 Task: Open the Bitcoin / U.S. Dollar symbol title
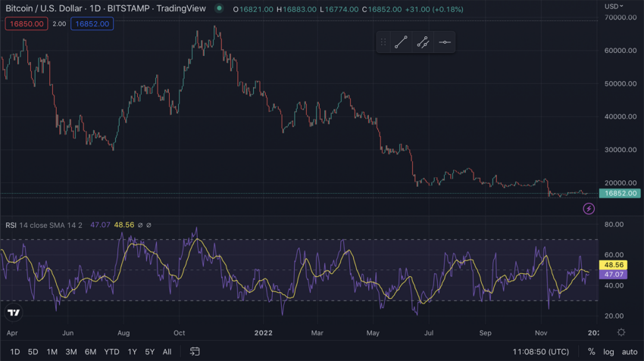[43, 8]
